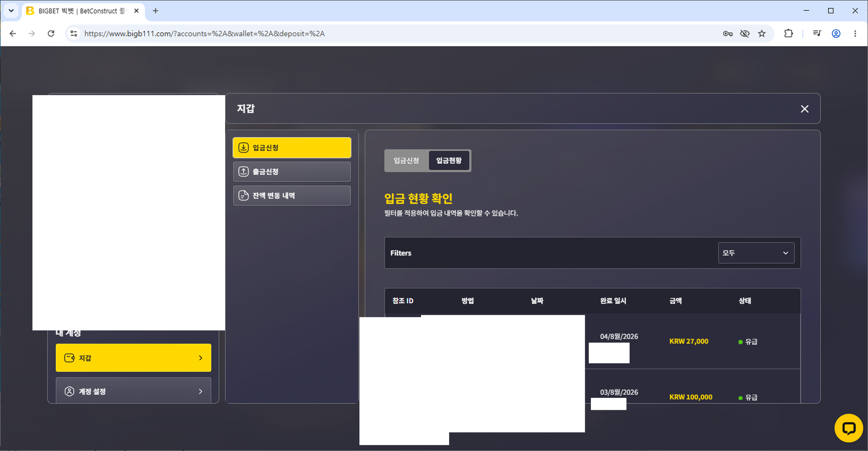Open the password manager key icon
868x451 pixels.
click(x=728, y=34)
